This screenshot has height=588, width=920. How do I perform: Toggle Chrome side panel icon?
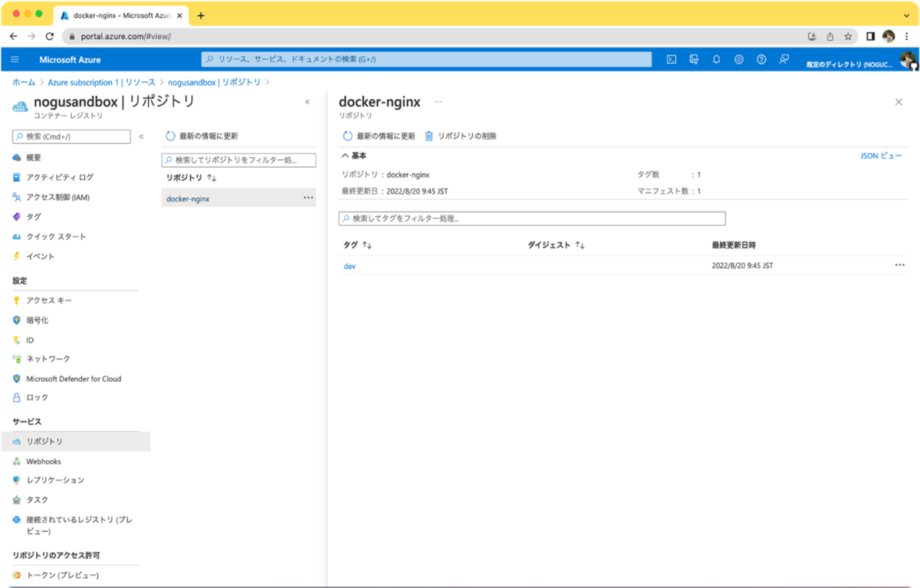tap(870, 36)
